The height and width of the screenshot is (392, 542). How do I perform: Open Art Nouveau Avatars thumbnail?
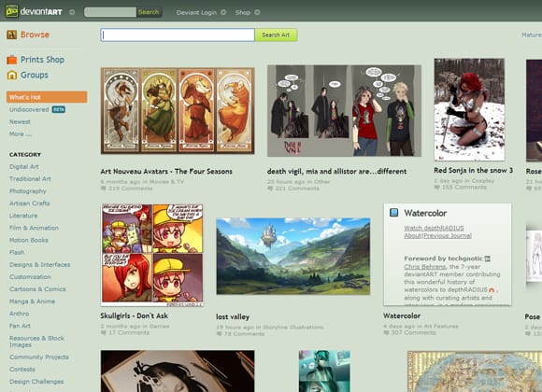tap(178, 110)
